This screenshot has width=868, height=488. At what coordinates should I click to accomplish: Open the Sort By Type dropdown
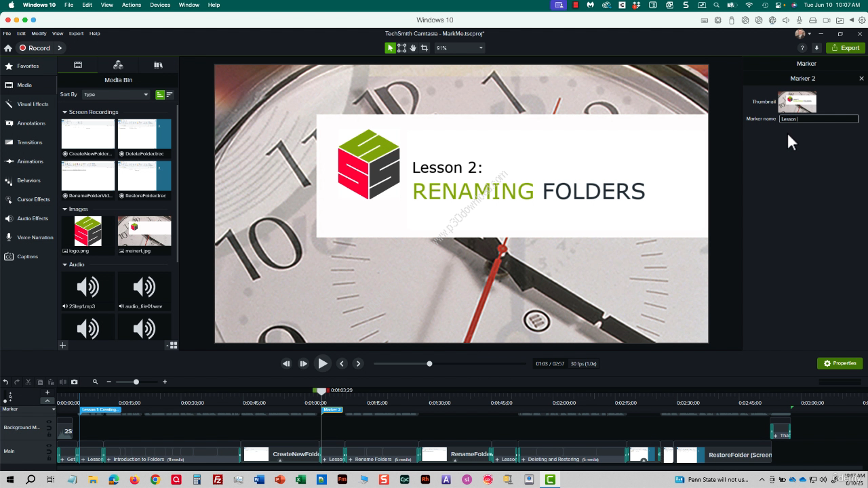[116, 95]
